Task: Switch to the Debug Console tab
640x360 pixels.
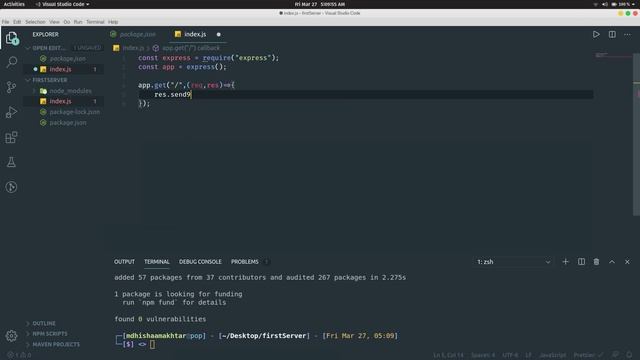Action: click(x=200, y=262)
